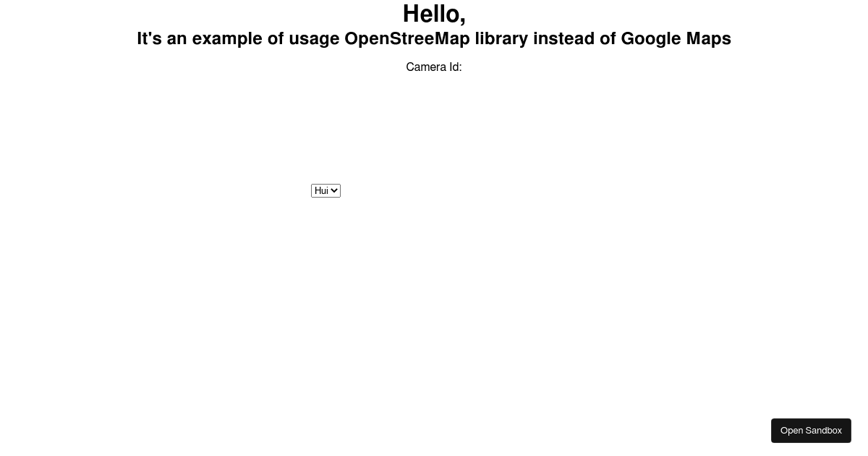Screen dimensions: 868x456
Task: Click the Camera Id label
Action: [433, 67]
